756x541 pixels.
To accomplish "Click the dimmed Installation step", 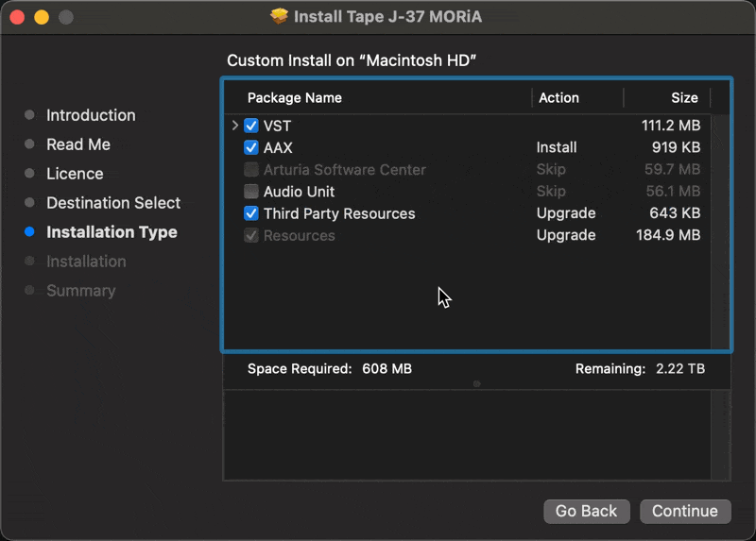I will 86,262.
